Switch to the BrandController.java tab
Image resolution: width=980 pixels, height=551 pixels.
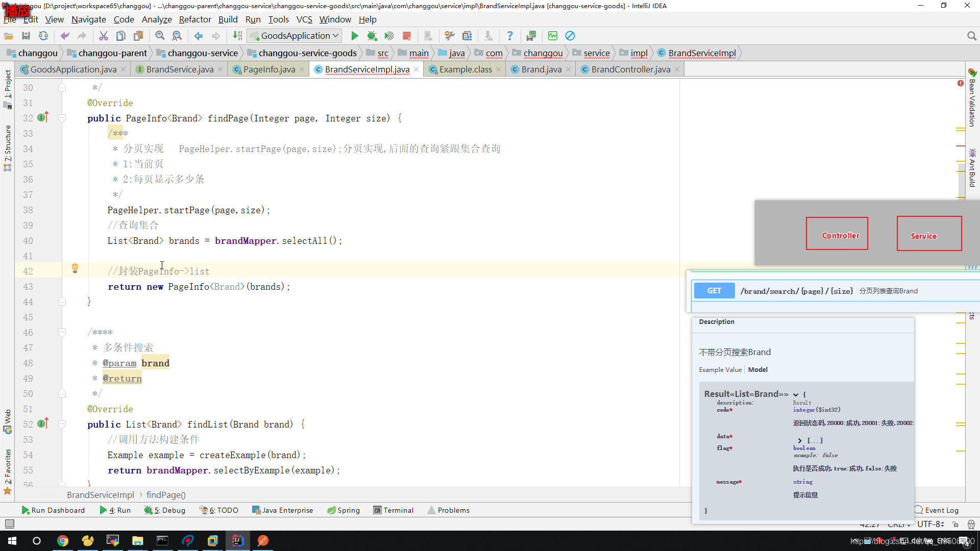point(630,69)
